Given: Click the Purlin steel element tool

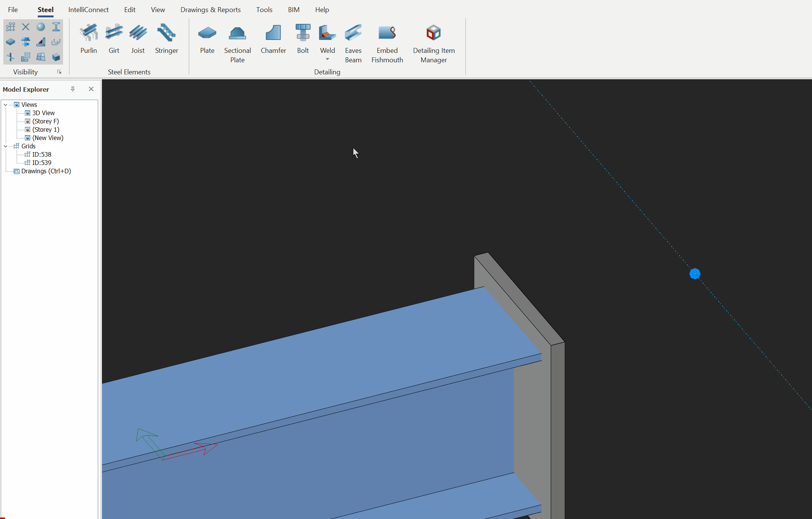Looking at the screenshot, I should coord(89,39).
